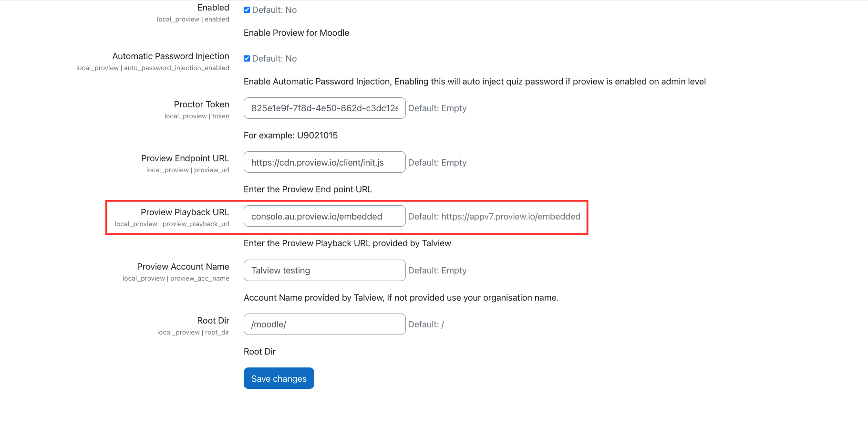The height and width of the screenshot is (429, 868).
Task: Select the Proview Account Name field
Action: (324, 271)
